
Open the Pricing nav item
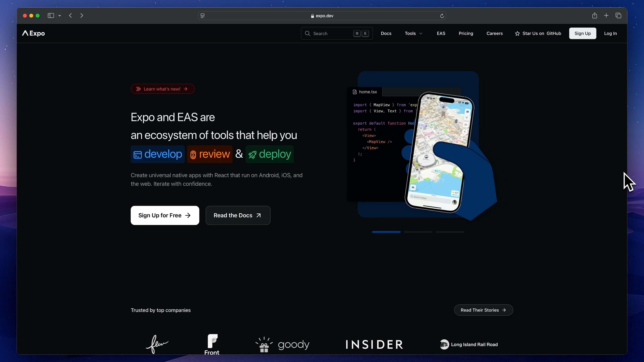pyautogui.click(x=466, y=33)
